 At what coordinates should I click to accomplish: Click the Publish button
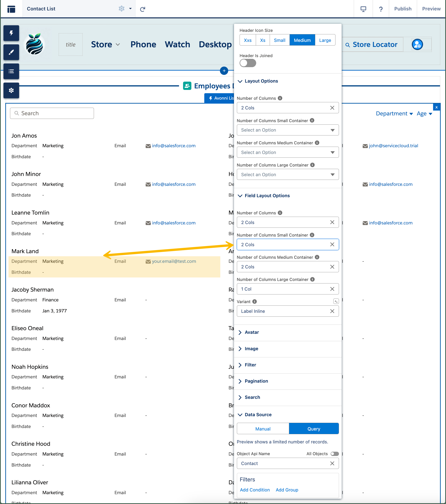(x=403, y=9)
